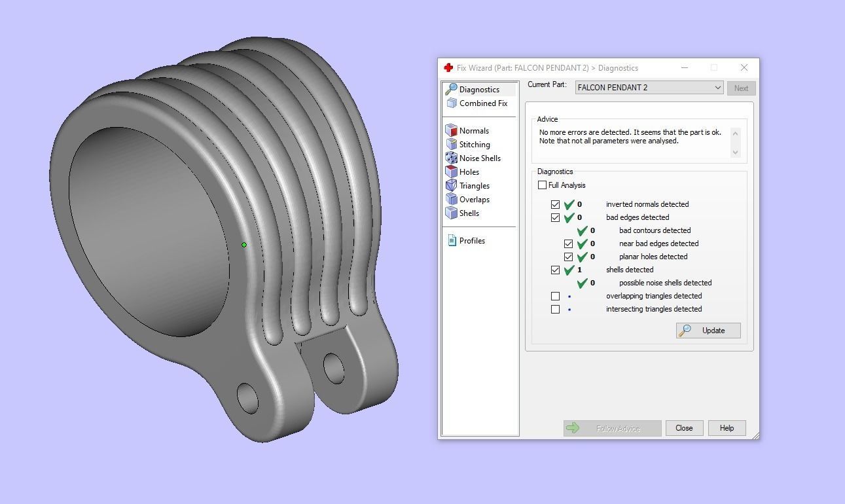This screenshot has width=845, height=504.
Task: Click the 'possible noise shells detected' label
Action: [665, 283]
